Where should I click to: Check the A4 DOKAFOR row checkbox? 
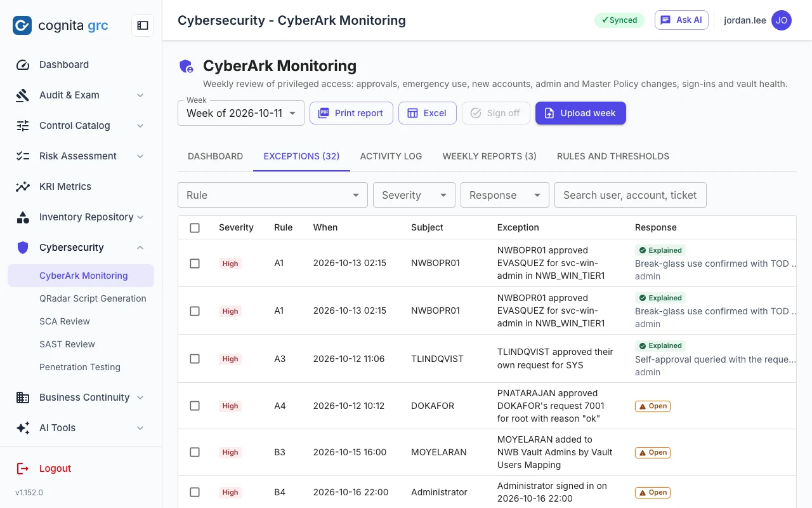(195, 406)
